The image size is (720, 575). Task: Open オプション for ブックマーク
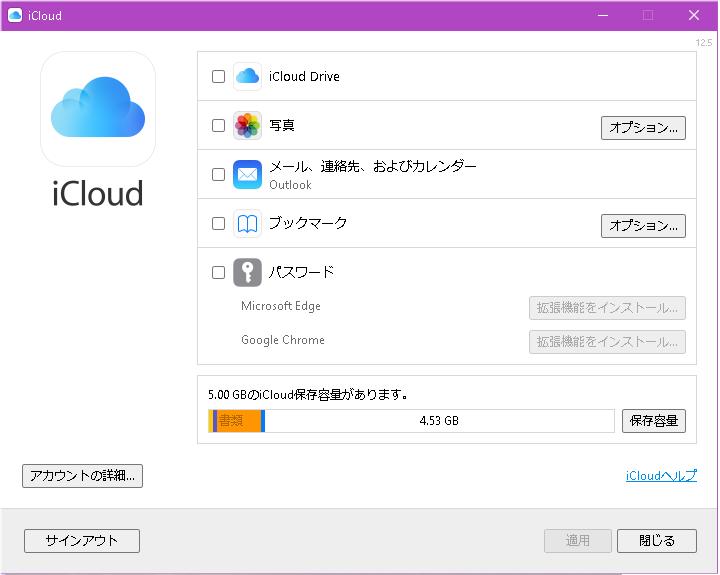pos(643,226)
